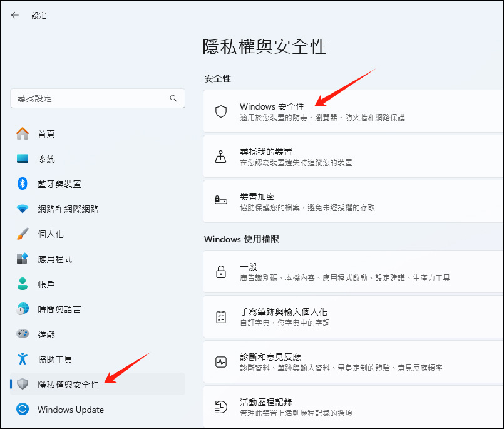This screenshot has width=504, height=429.
Task: Open the Windows Update sidebar label
Action: pyautogui.click(x=70, y=410)
